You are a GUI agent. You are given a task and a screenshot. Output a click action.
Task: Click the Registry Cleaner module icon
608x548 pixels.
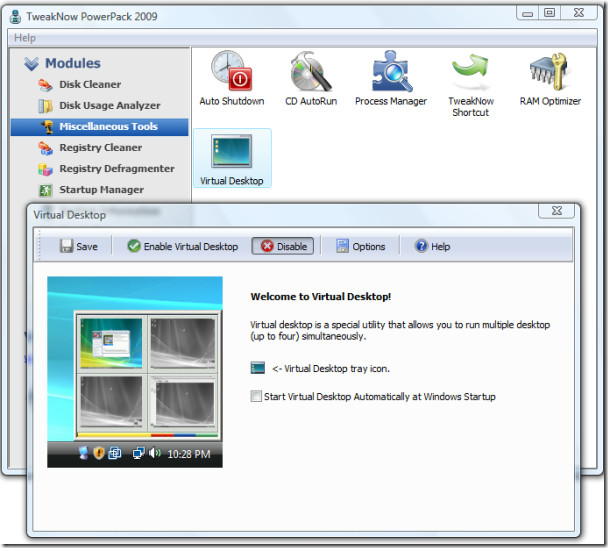pos(45,148)
